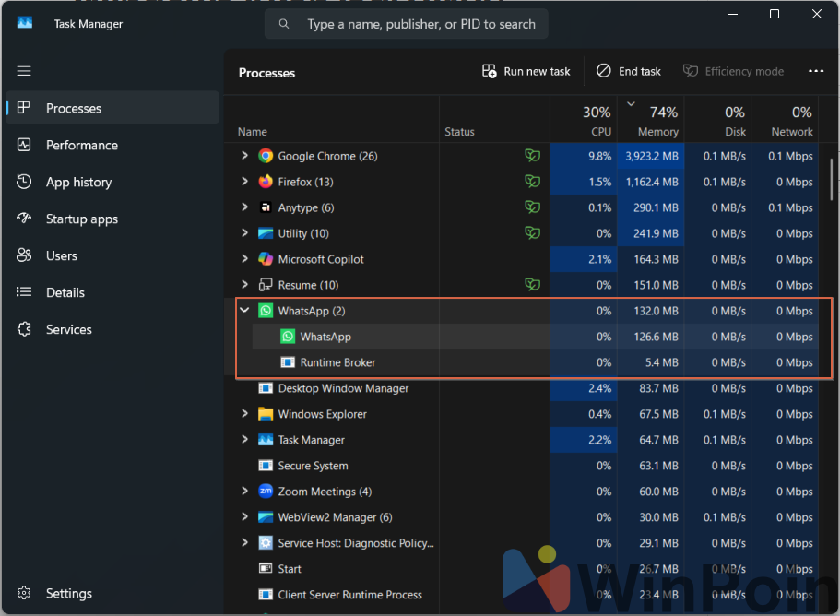The height and width of the screenshot is (616, 840).
Task: Switch to the Performance page
Action: click(x=112, y=145)
